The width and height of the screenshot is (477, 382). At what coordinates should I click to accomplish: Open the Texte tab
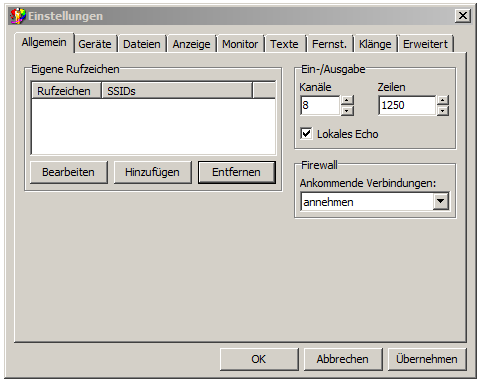pos(285,44)
